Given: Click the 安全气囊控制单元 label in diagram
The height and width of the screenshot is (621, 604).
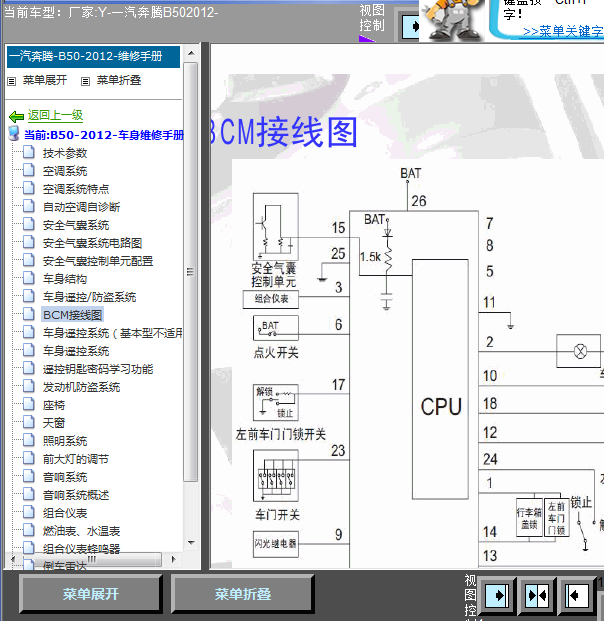Looking at the screenshot, I should click(274, 275).
